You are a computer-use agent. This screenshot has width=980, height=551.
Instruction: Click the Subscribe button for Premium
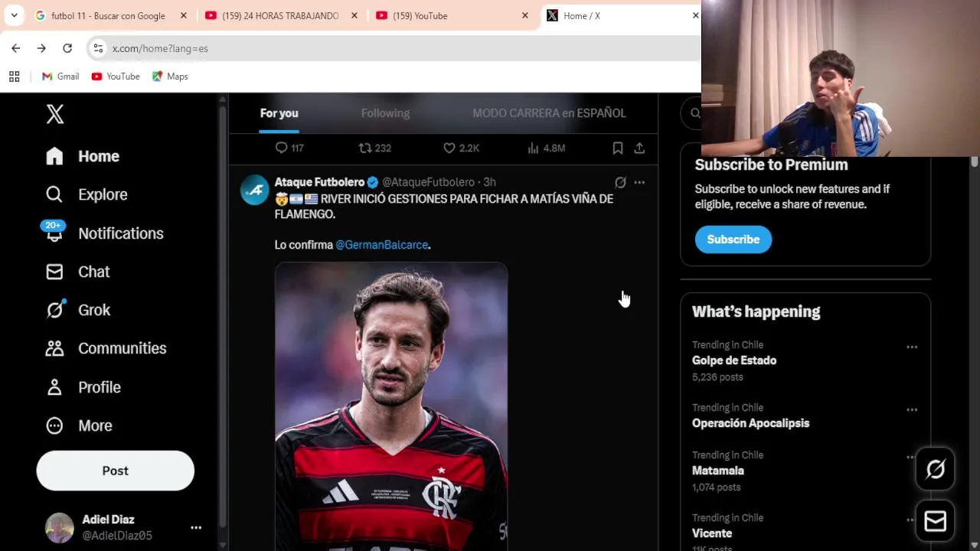pos(733,240)
